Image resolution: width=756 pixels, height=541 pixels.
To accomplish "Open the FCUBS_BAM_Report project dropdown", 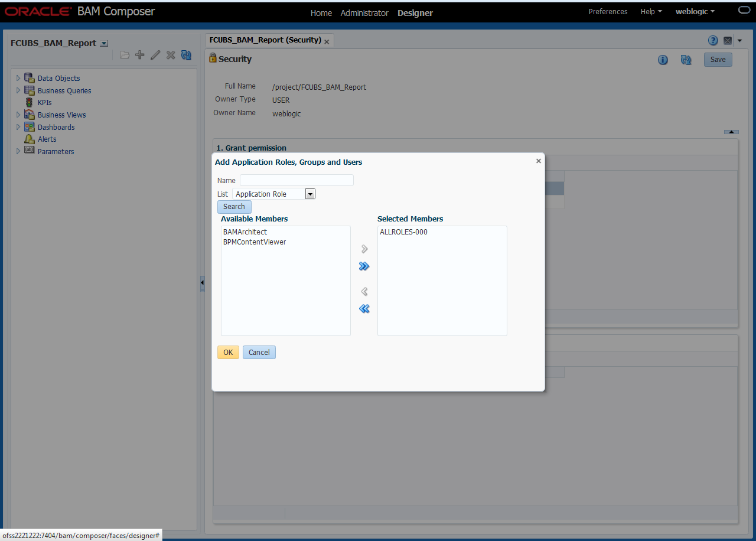I will pos(105,43).
